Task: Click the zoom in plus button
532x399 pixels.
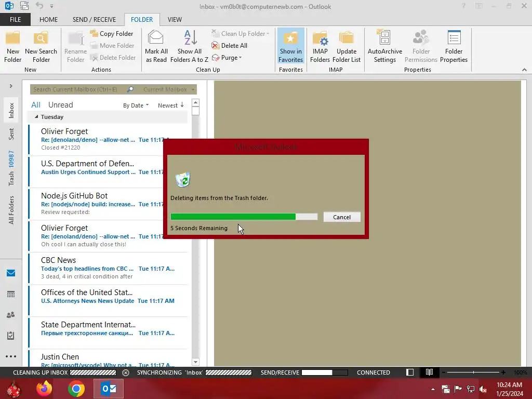Action: (503, 373)
